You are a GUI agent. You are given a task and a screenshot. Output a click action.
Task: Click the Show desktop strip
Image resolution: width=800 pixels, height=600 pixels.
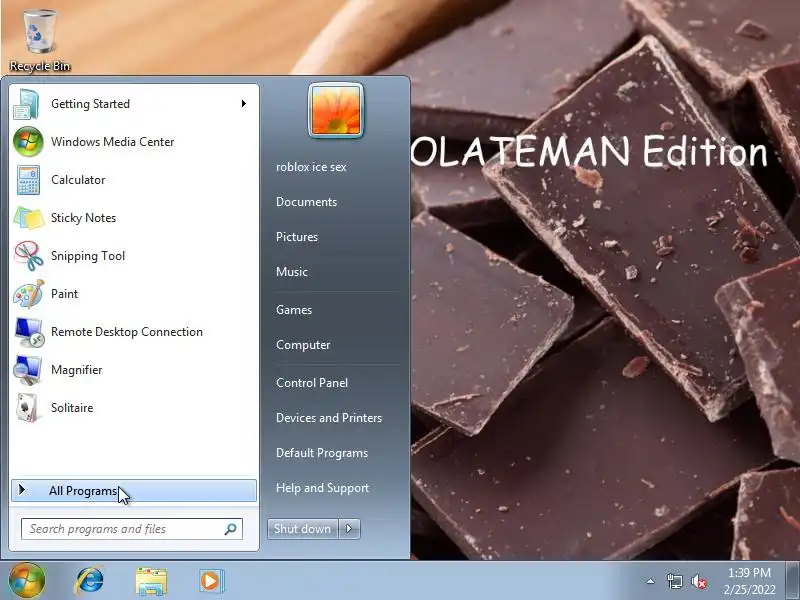point(793,581)
